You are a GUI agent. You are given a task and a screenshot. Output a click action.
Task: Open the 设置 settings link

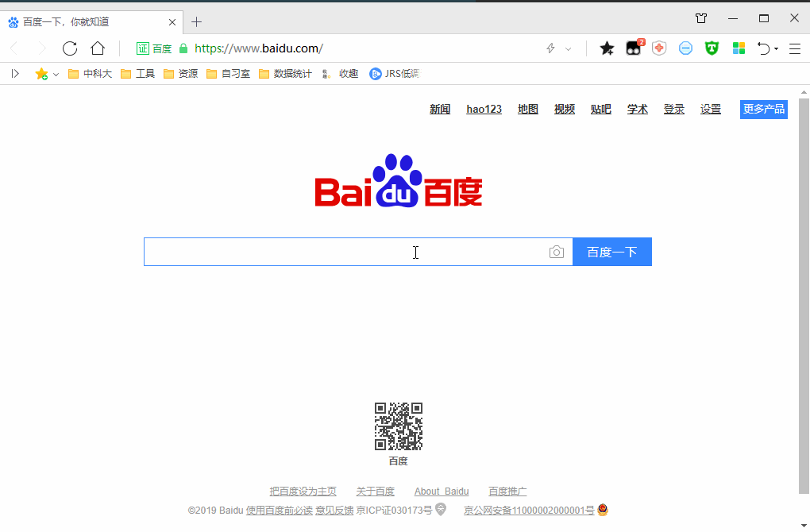(x=710, y=109)
